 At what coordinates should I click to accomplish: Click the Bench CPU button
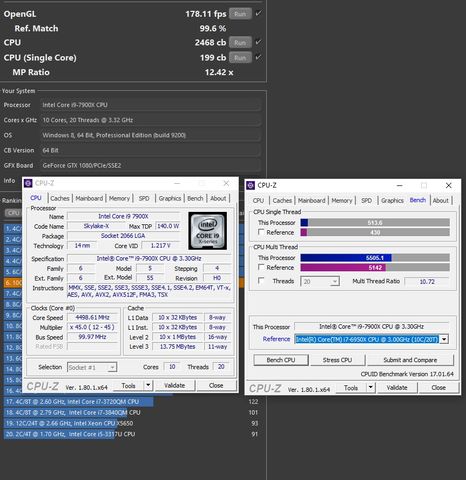tap(281, 360)
